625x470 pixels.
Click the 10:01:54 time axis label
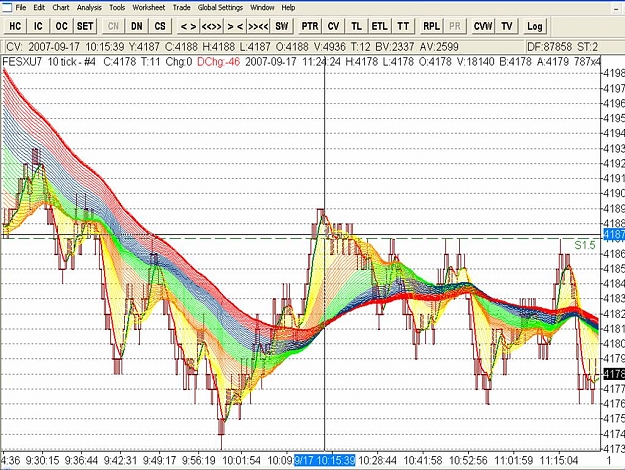[241, 460]
